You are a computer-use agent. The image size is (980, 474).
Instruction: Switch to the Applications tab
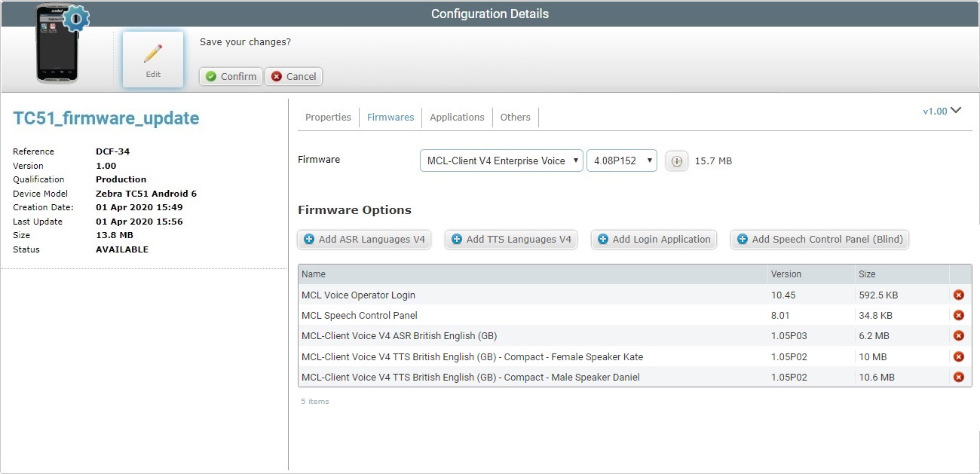(457, 117)
